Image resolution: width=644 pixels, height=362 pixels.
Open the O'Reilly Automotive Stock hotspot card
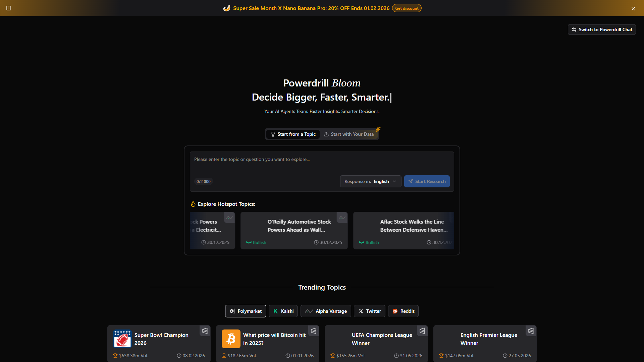coord(294,231)
